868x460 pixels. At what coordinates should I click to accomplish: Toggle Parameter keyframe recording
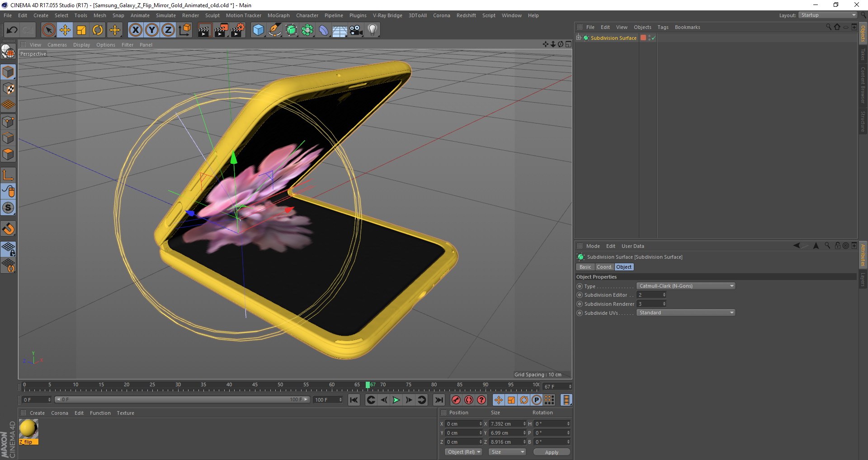(537, 400)
